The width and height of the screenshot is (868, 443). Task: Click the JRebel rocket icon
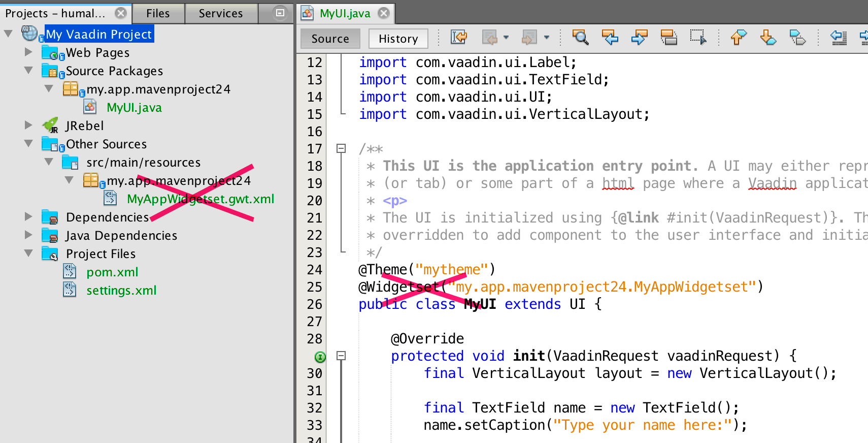tap(51, 125)
